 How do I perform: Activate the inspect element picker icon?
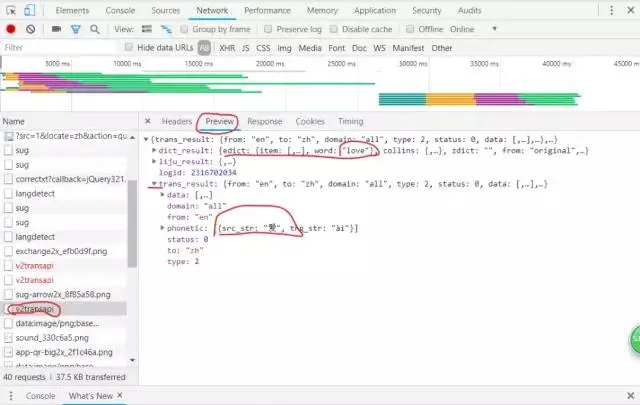click(11, 10)
